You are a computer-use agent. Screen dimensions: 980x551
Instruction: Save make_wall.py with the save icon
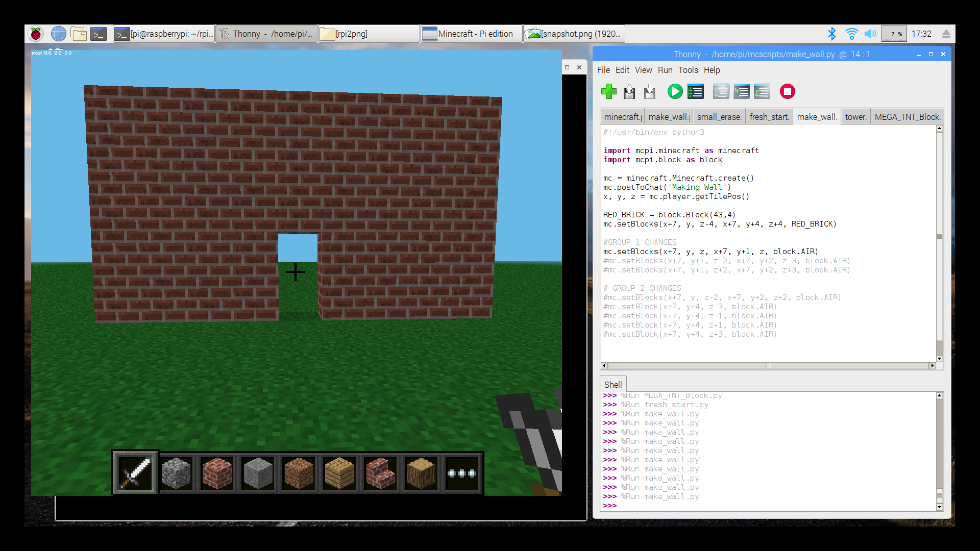pos(629,92)
